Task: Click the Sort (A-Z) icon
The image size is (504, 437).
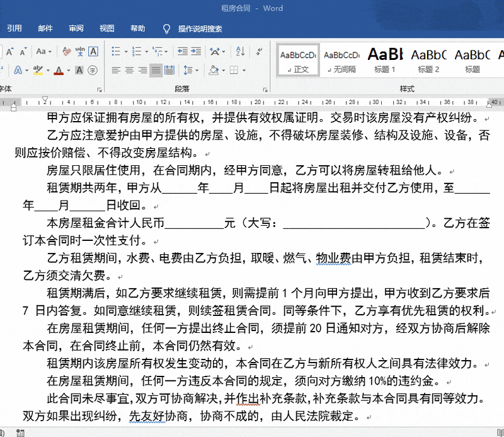Action: pyautogui.click(x=239, y=51)
